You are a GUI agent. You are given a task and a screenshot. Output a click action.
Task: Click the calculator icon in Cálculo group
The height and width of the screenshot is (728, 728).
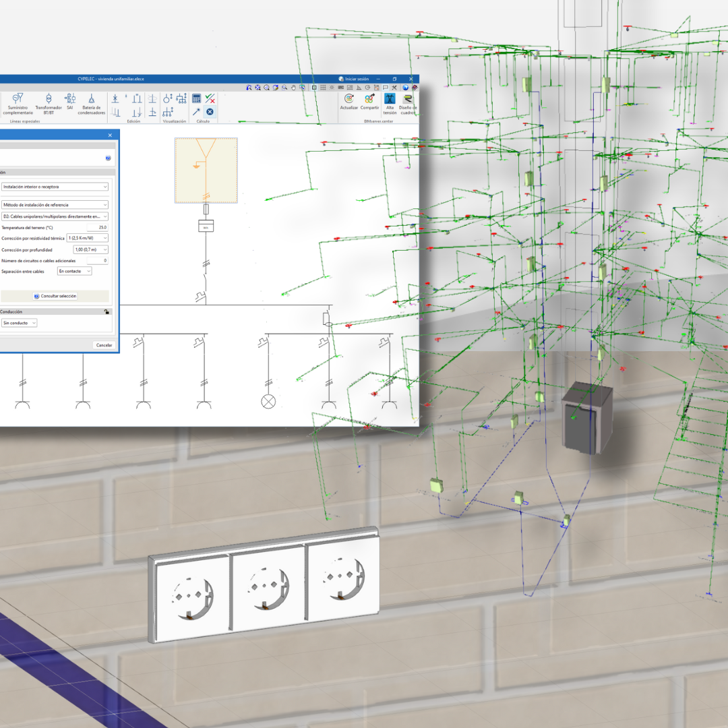pos(196,98)
